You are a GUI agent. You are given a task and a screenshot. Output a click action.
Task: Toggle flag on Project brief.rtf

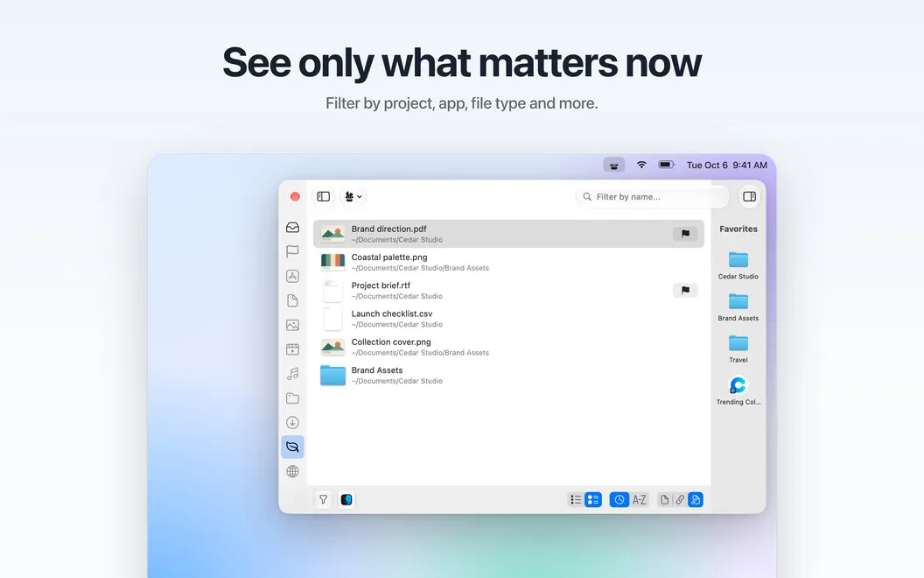685,290
